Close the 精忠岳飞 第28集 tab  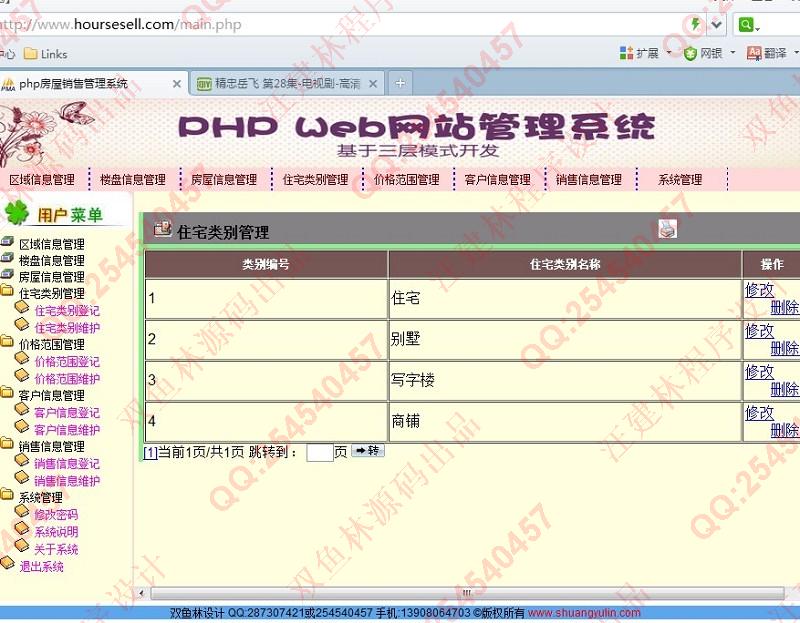click(373, 84)
